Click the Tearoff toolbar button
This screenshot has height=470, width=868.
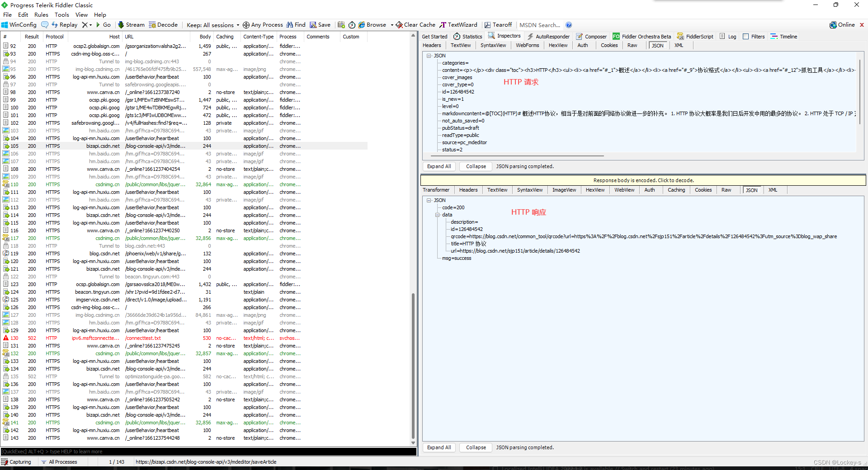click(x=498, y=25)
